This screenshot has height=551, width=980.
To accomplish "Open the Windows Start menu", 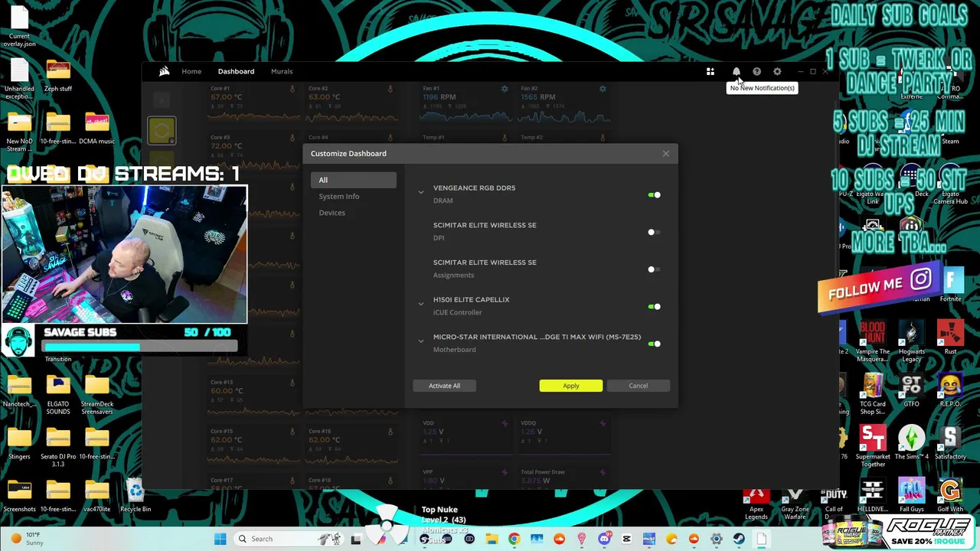I will point(220,539).
